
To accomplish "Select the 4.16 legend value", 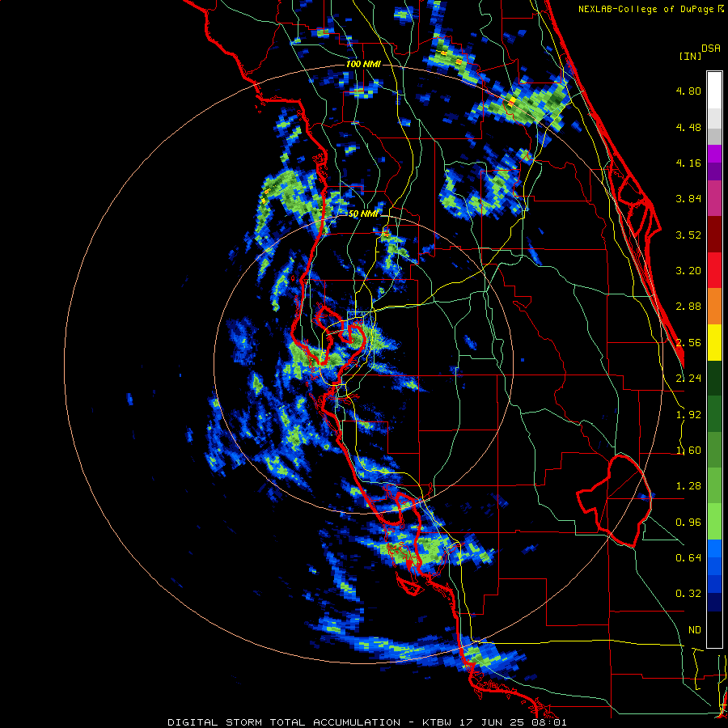I will [688, 163].
